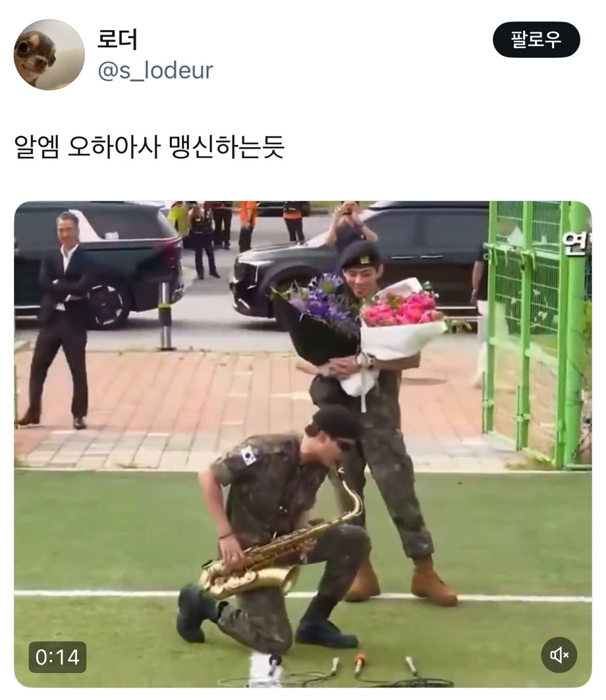Tap the white watermark text at video corner
The image size is (606, 700).
click(576, 244)
